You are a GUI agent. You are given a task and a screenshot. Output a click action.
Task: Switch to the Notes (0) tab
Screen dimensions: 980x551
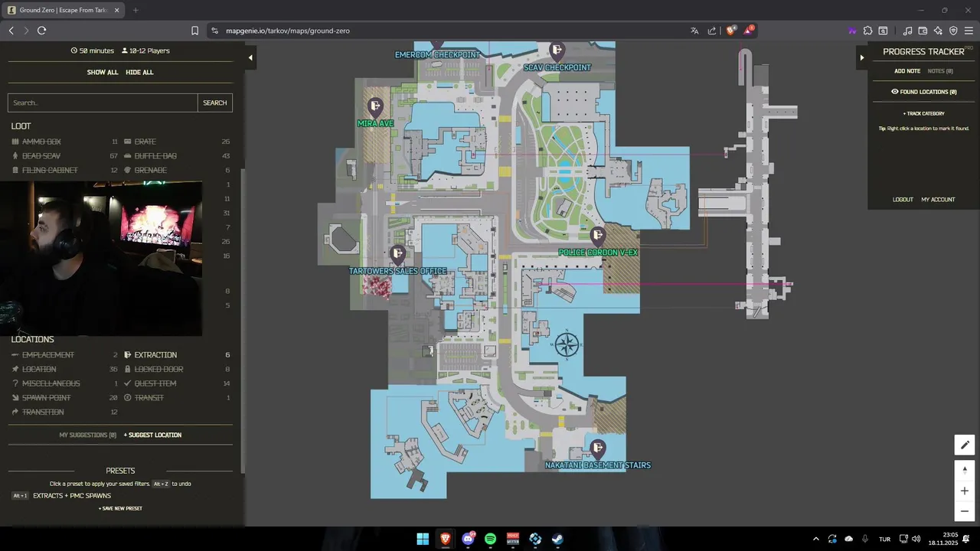[940, 71]
